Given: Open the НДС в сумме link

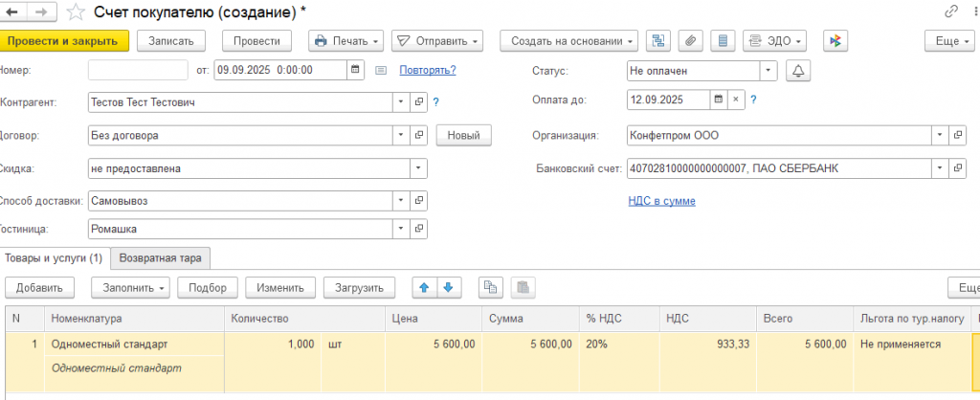Looking at the screenshot, I should [661, 201].
